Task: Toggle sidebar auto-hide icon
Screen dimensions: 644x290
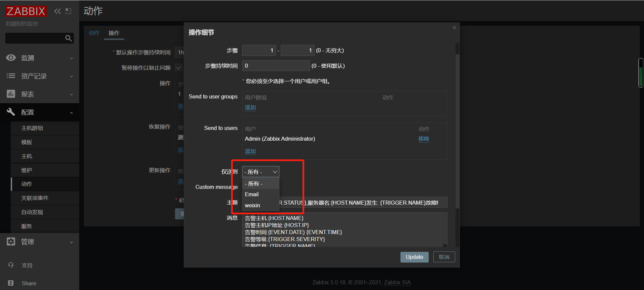Action: pos(68,11)
